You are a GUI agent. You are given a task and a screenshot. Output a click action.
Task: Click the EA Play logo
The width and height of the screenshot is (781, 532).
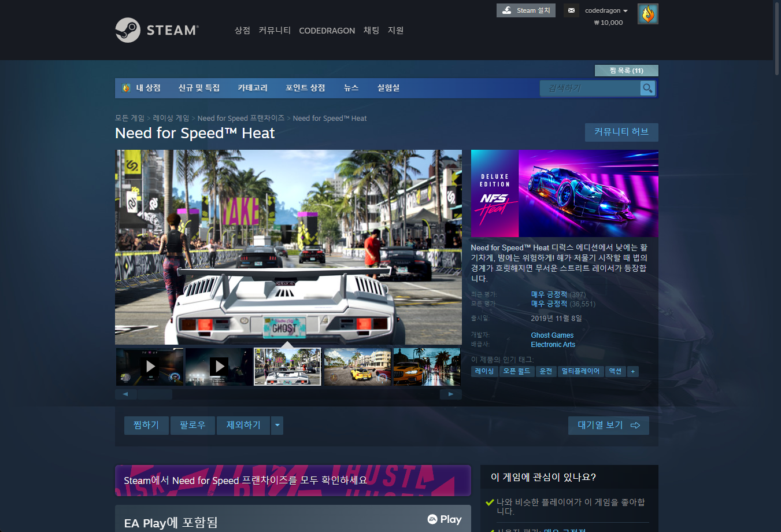pos(445,519)
